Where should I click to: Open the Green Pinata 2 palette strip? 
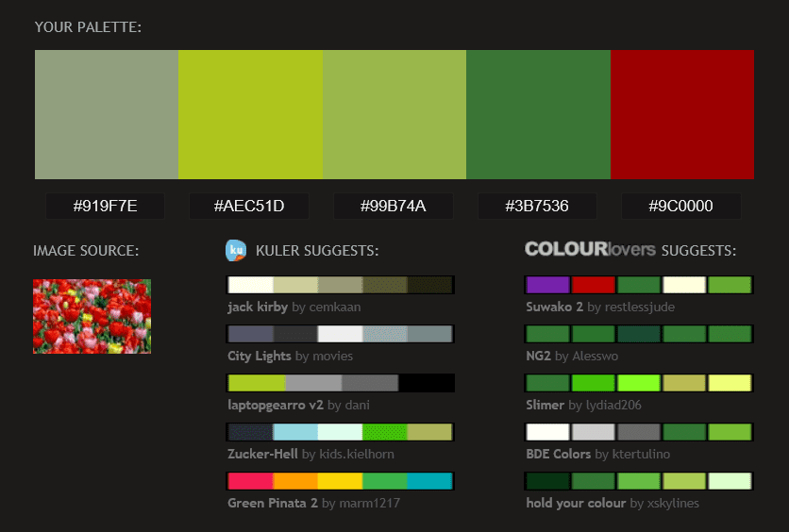pyautogui.click(x=340, y=481)
